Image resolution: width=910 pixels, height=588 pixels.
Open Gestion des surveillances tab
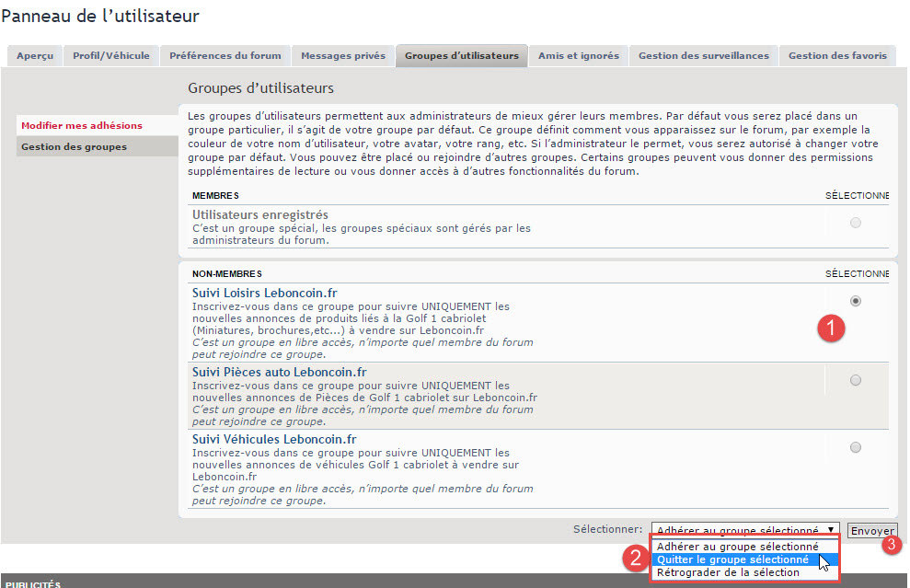(x=703, y=55)
